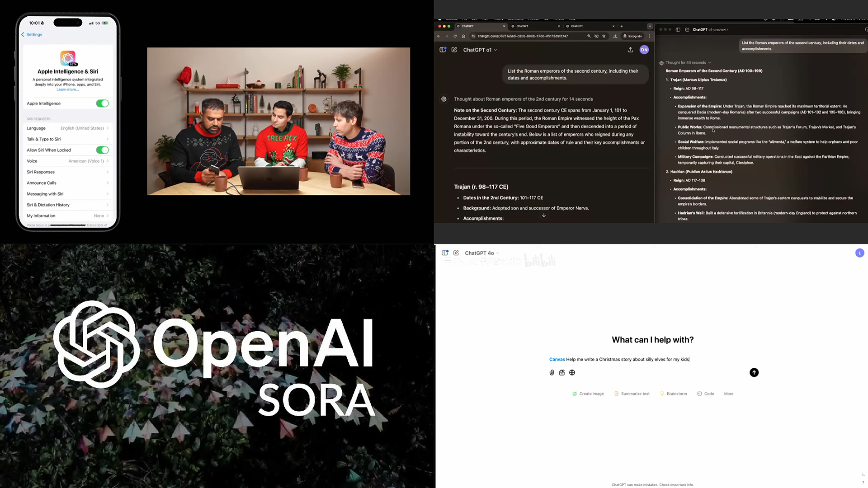Click into the ChatGPT 4o prompt field

pyautogui.click(x=653, y=360)
